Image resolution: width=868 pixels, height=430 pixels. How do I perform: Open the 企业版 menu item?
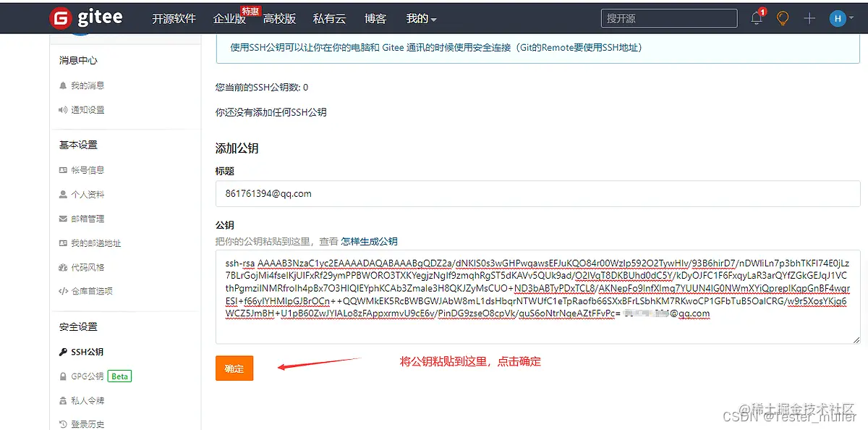coord(227,18)
